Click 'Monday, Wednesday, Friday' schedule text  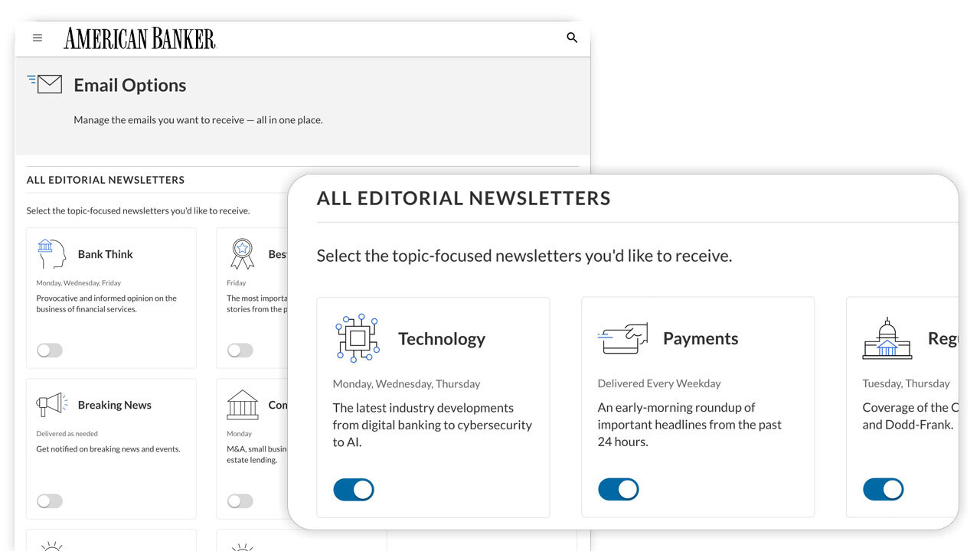[x=79, y=282]
